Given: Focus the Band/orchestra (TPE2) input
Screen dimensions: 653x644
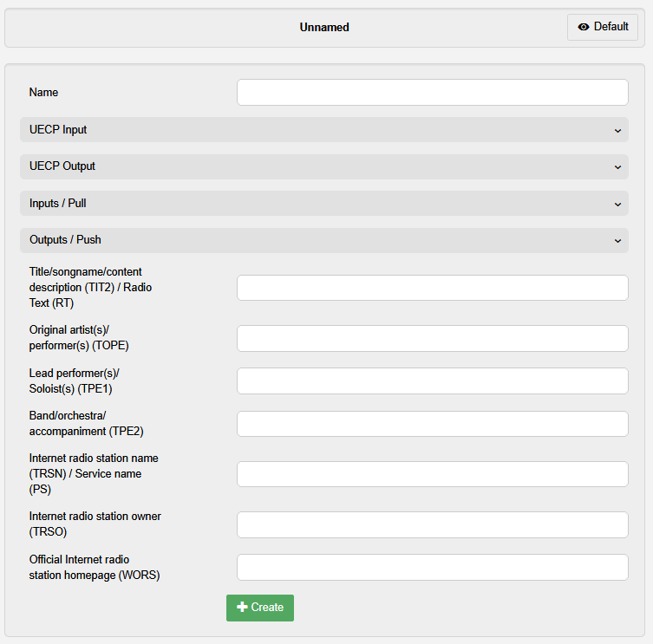Looking at the screenshot, I should 432,424.
